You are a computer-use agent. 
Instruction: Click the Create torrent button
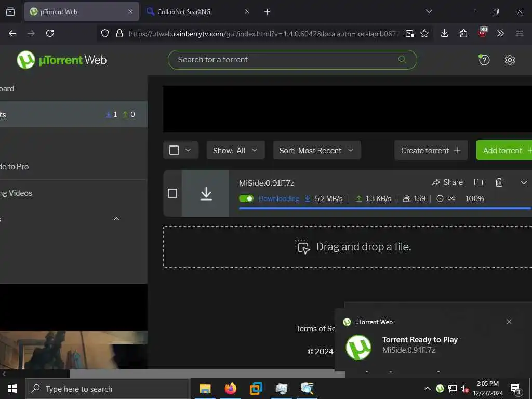[x=431, y=150]
